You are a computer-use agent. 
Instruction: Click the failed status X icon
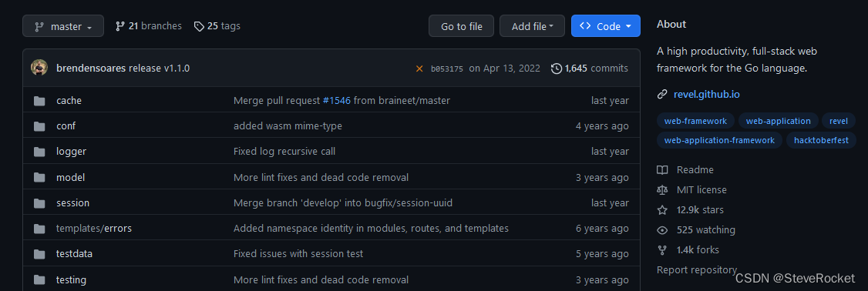pos(419,69)
